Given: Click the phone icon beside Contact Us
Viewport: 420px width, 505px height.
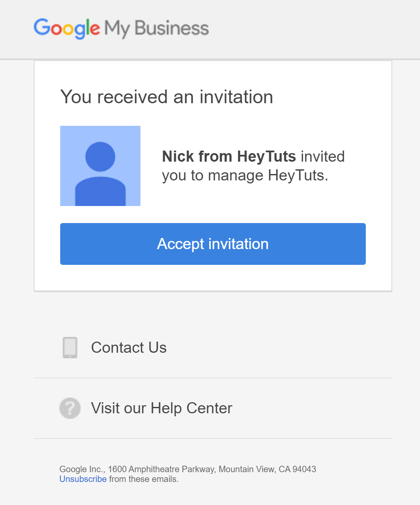Looking at the screenshot, I should pos(70,347).
